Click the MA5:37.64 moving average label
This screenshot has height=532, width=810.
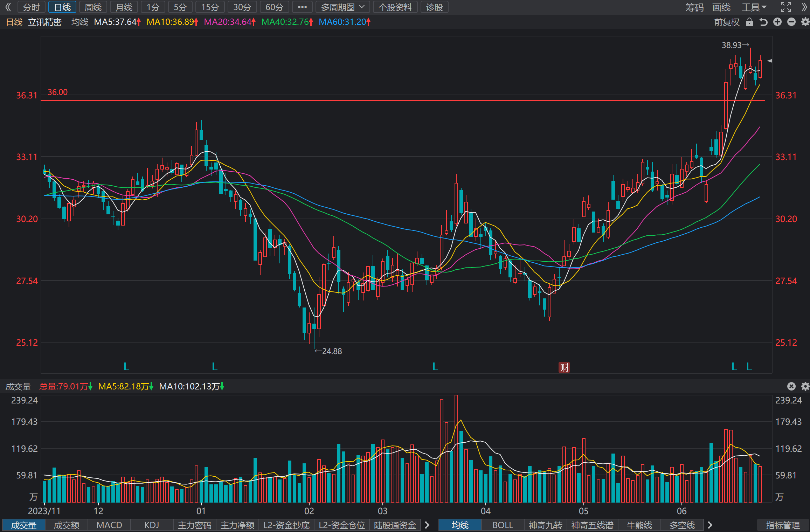click(x=117, y=22)
